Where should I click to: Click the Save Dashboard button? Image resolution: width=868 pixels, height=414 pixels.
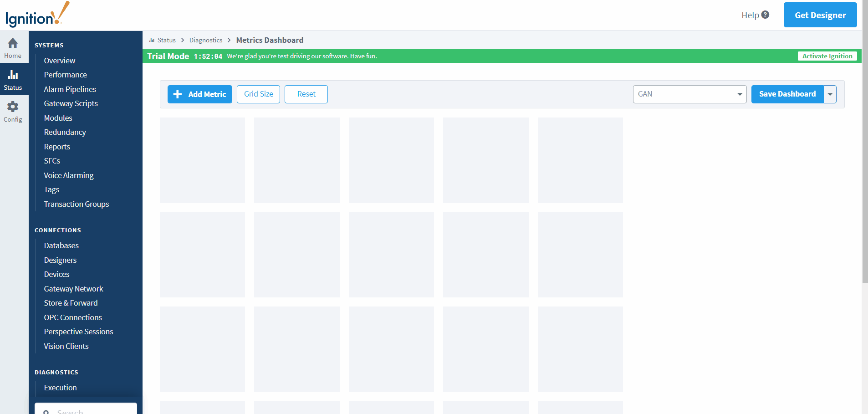point(787,94)
